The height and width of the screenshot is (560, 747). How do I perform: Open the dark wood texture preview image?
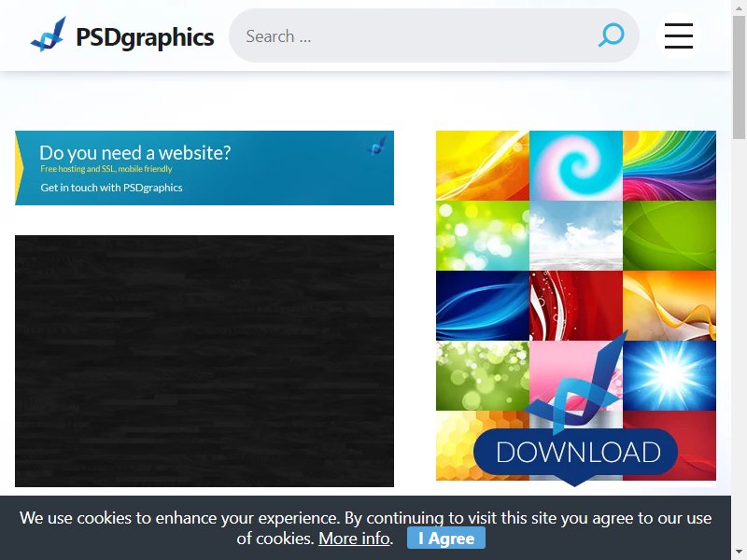point(204,361)
